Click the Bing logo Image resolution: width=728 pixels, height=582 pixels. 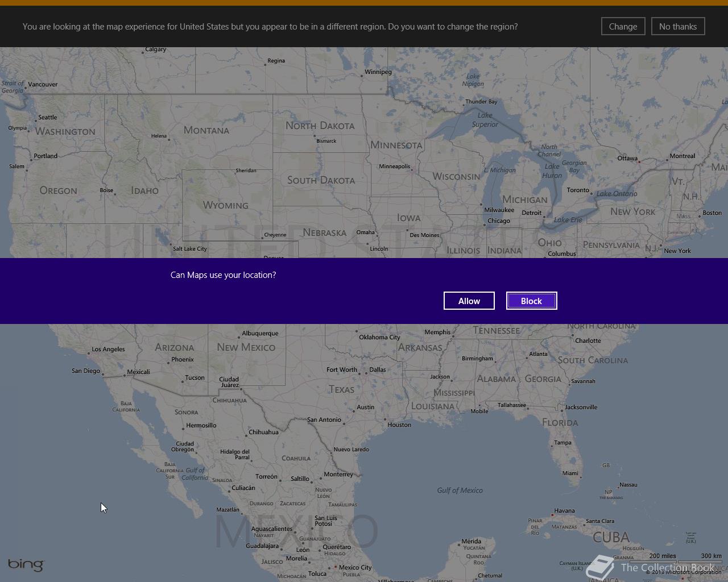tap(26, 564)
